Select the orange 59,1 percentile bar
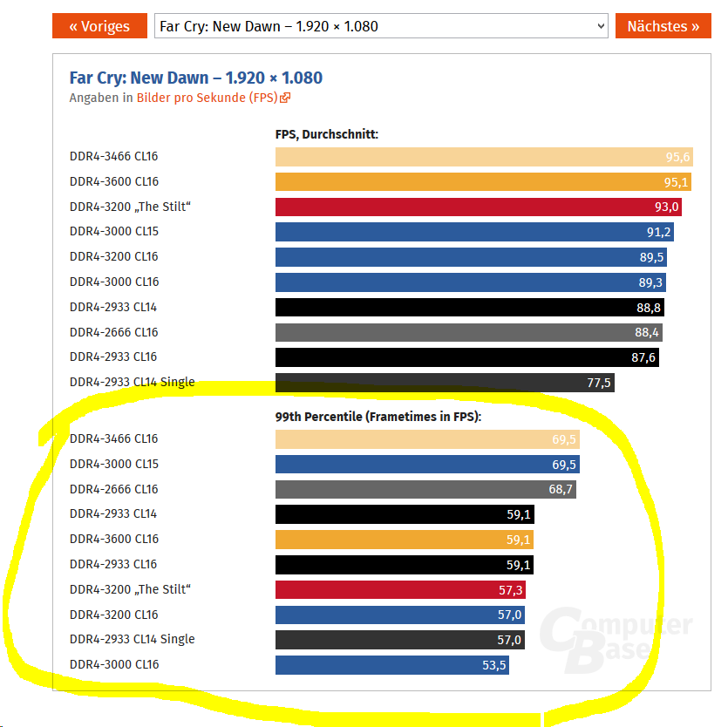 (x=405, y=540)
